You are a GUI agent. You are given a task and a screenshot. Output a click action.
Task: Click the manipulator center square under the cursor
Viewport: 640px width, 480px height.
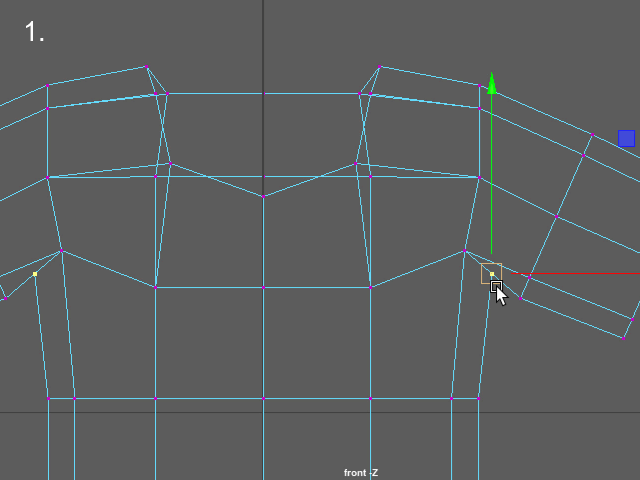coord(491,273)
